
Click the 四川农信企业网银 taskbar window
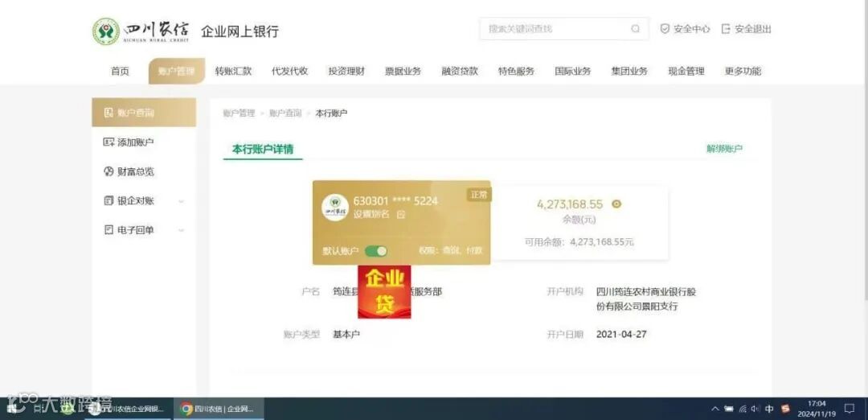point(129,409)
